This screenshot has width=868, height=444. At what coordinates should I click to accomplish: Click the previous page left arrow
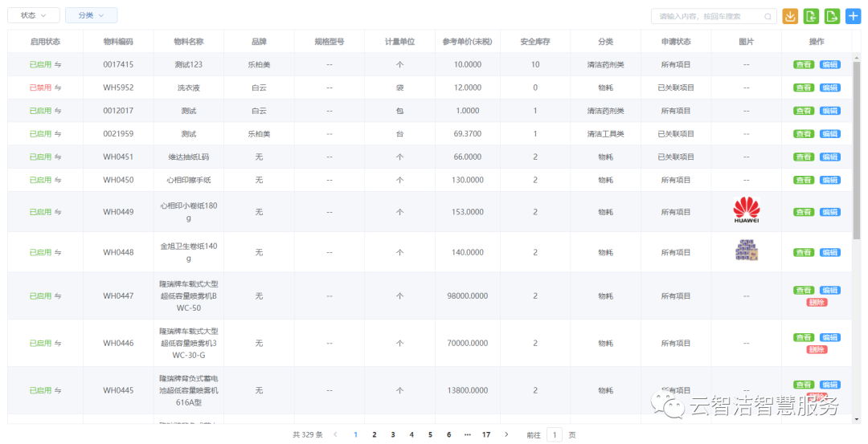(335, 434)
